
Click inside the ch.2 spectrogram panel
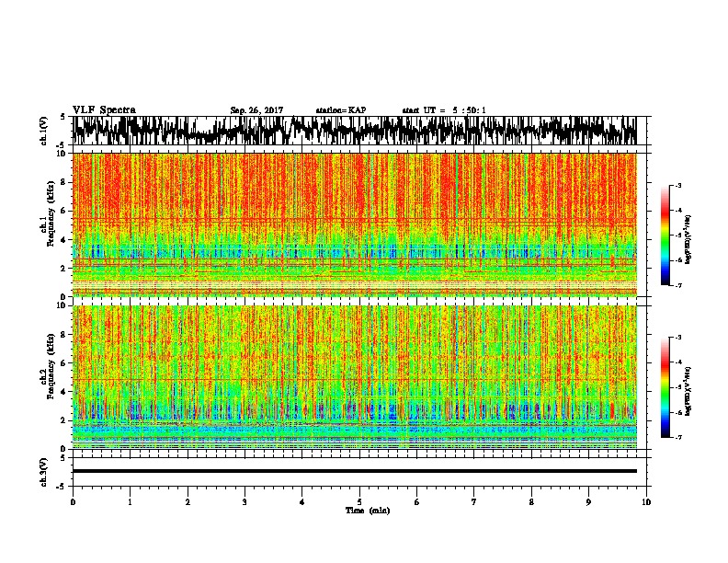[354, 377]
